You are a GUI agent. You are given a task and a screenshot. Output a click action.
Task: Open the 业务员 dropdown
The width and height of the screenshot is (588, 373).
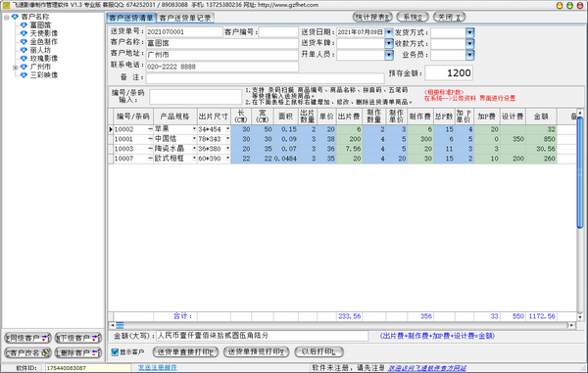click(469, 55)
